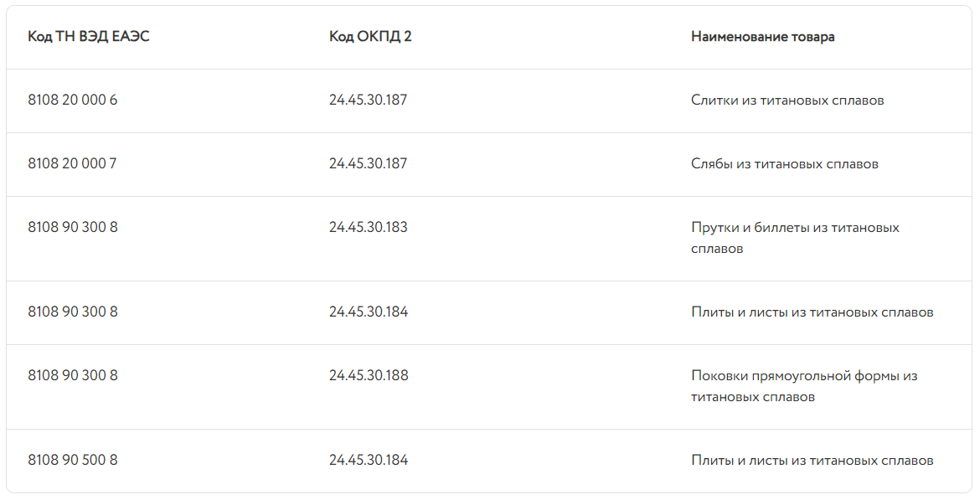Click 24.45.30.184 in the 8108 90 300 8 row

(x=369, y=312)
